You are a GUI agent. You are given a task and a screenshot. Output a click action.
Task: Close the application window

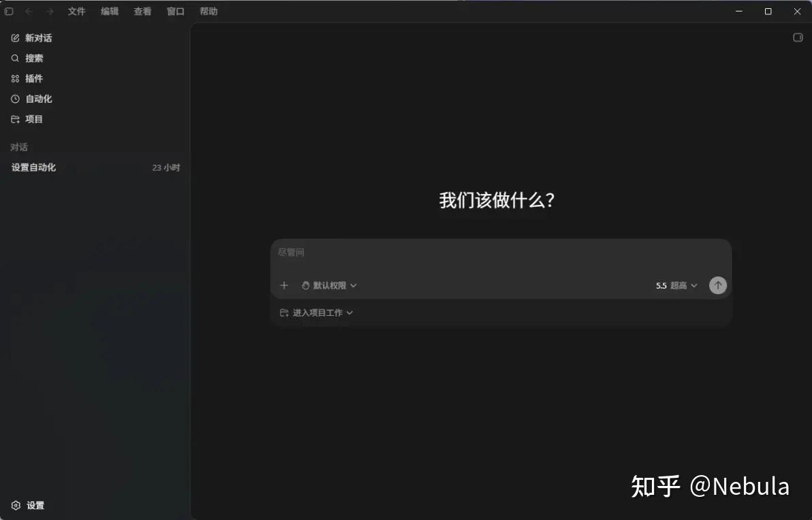click(798, 12)
